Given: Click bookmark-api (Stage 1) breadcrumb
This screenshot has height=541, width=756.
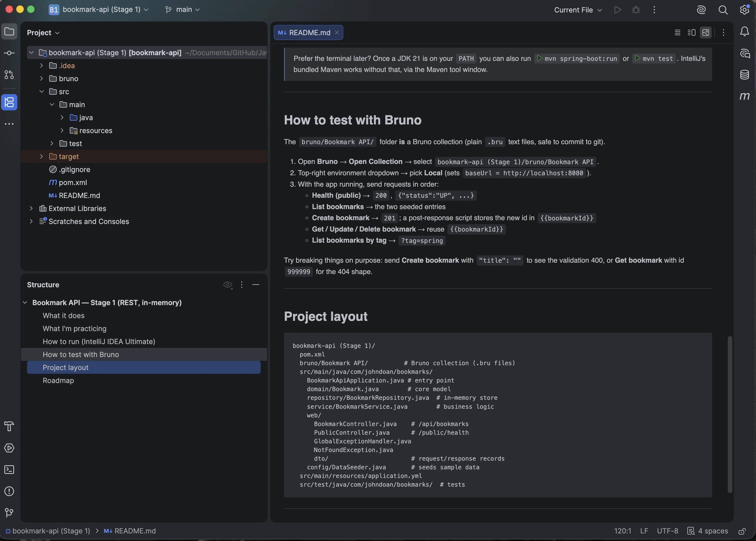Looking at the screenshot, I should tap(48, 531).
